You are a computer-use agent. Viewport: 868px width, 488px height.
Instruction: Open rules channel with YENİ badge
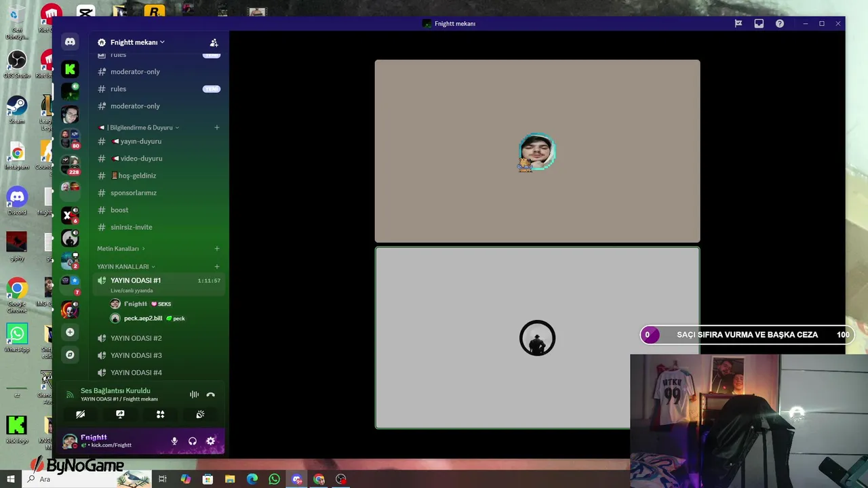(x=159, y=89)
